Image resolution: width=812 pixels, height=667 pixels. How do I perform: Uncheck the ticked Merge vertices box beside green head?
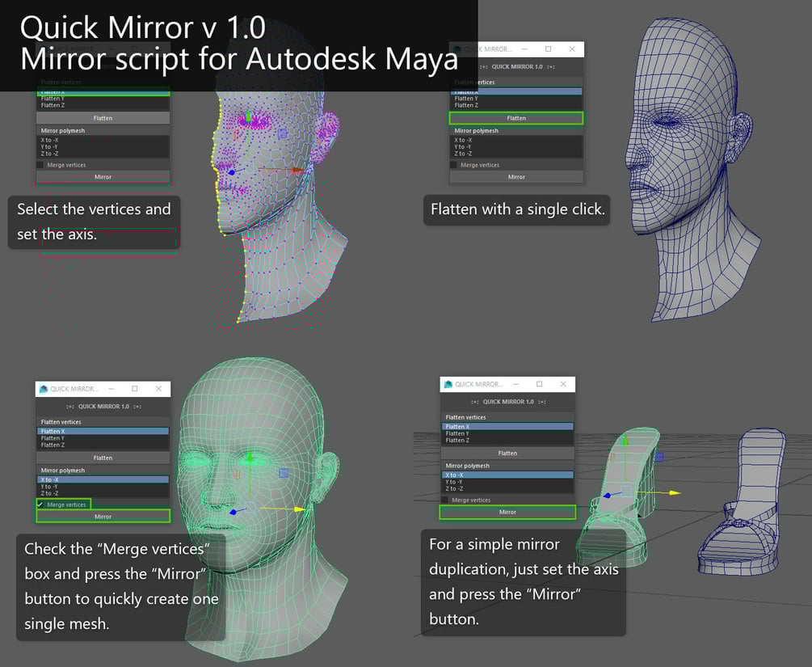pyautogui.click(x=40, y=504)
